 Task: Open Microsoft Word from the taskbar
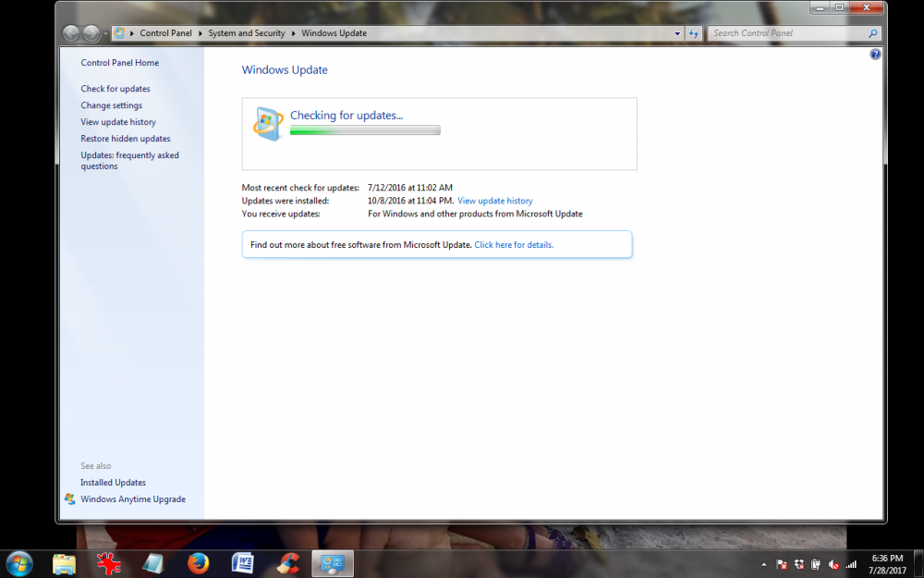[242, 563]
